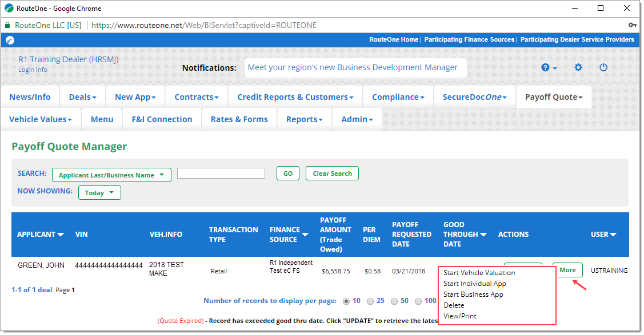Screen dimensions: 644x335
Task: Select 100 records per page
Action: pyautogui.click(x=418, y=301)
